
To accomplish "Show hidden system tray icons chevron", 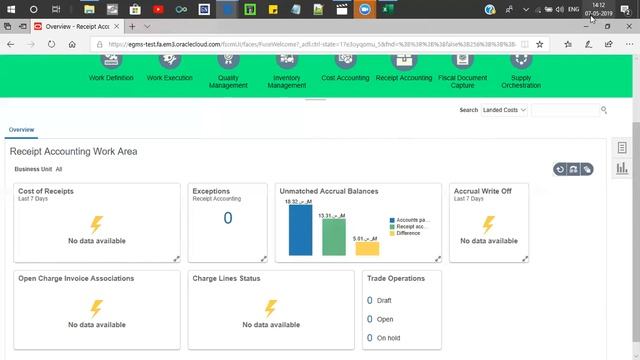I will point(526,9).
